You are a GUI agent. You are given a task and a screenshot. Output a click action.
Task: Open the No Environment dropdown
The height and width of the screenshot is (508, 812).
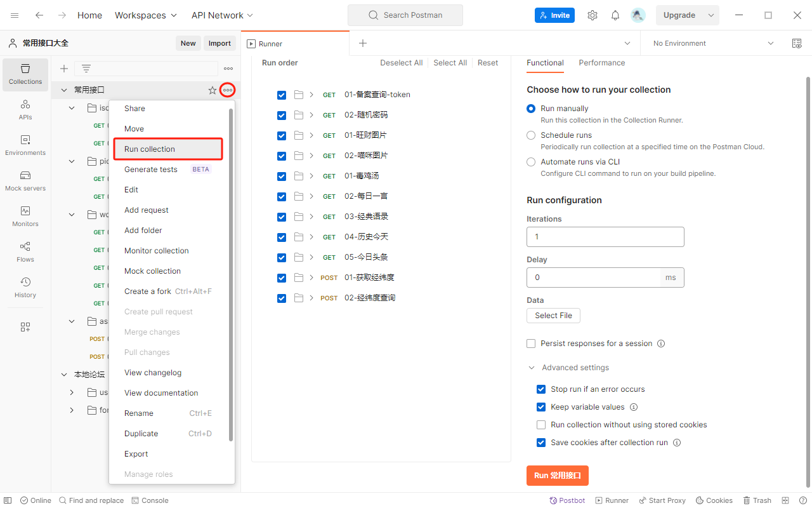point(713,43)
